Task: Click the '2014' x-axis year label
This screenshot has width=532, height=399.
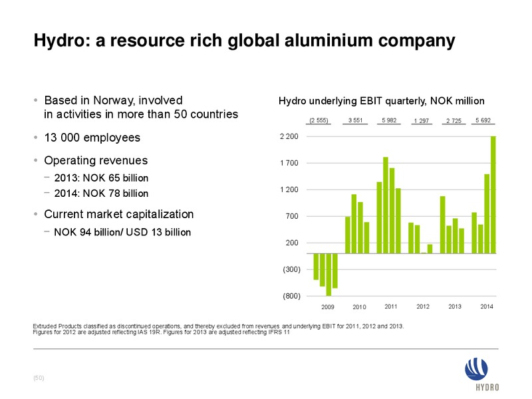Action: [x=487, y=307]
